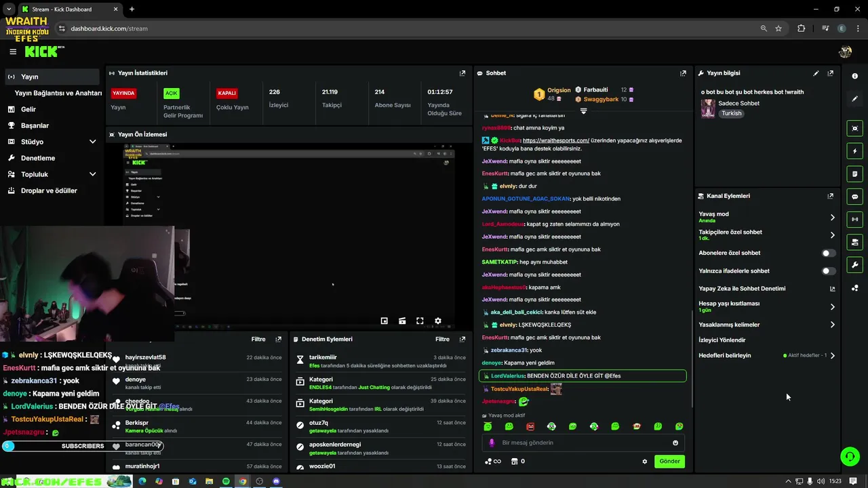This screenshot has width=868, height=488.
Task: Click İzleyici Yönlendir
Action: coord(722,340)
